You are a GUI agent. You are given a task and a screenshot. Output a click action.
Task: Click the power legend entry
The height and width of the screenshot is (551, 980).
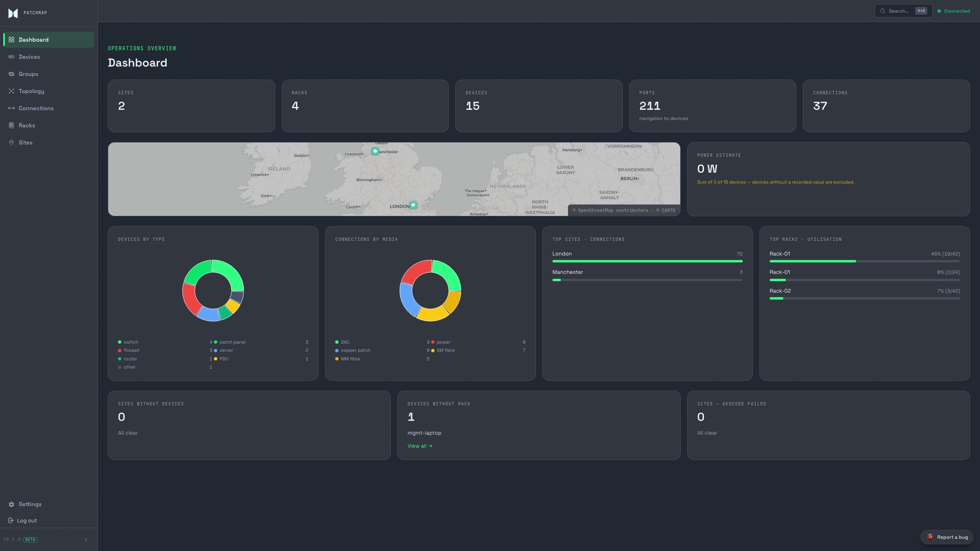point(479,342)
